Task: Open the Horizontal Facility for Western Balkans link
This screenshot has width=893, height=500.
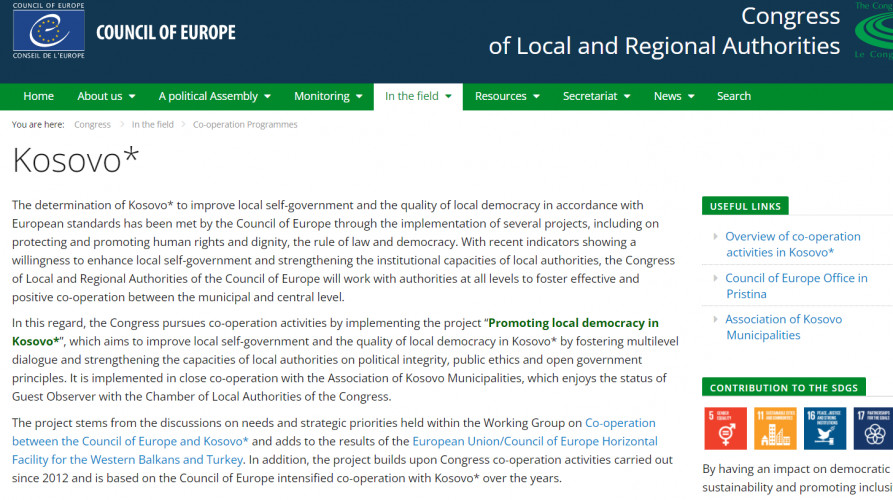Action: [x=335, y=450]
